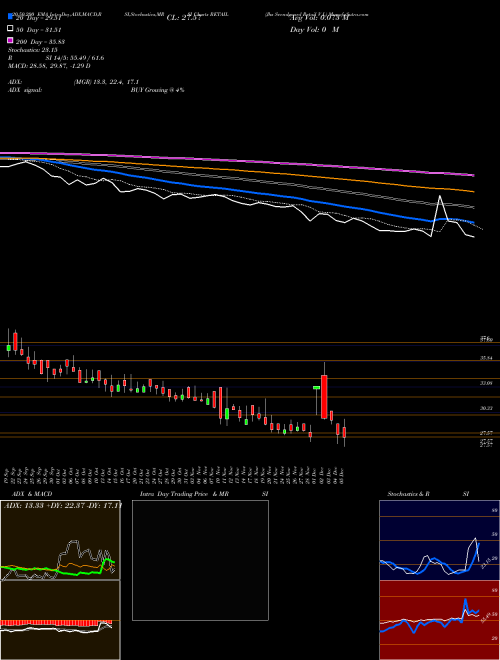Screen dimensions: 500x660
Task: Click the blue Stochastics chart panel
Action: pyautogui.click(x=439, y=540)
